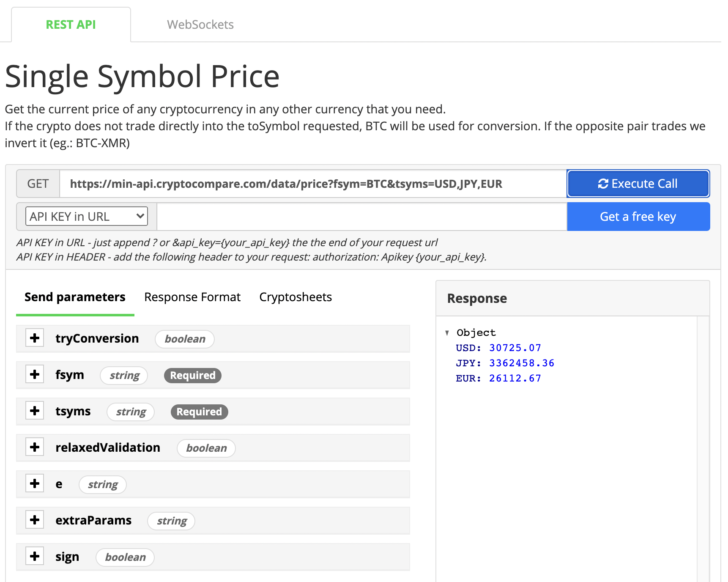Open the Response Format tab
The height and width of the screenshot is (582, 728).
click(192, 297)
